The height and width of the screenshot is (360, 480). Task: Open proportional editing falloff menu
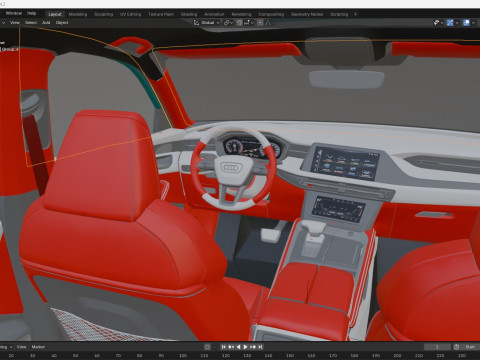pyautogui.click(x=268, y=23)
